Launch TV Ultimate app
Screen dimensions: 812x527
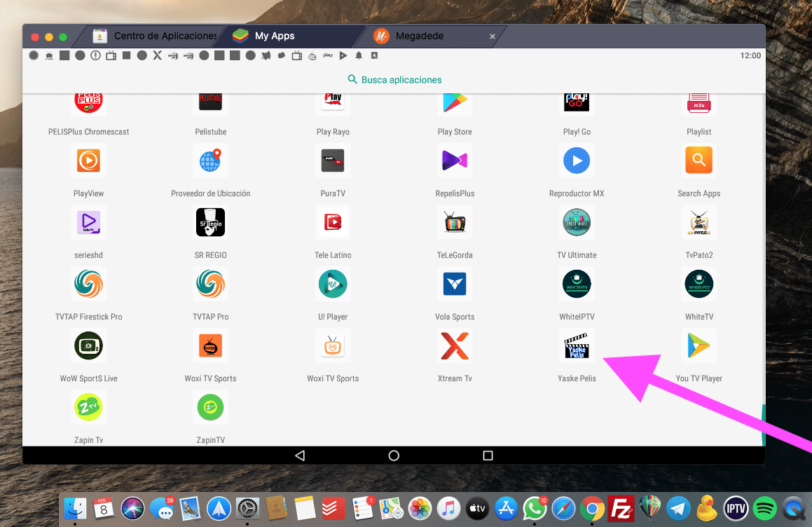[x=577, y=223]
